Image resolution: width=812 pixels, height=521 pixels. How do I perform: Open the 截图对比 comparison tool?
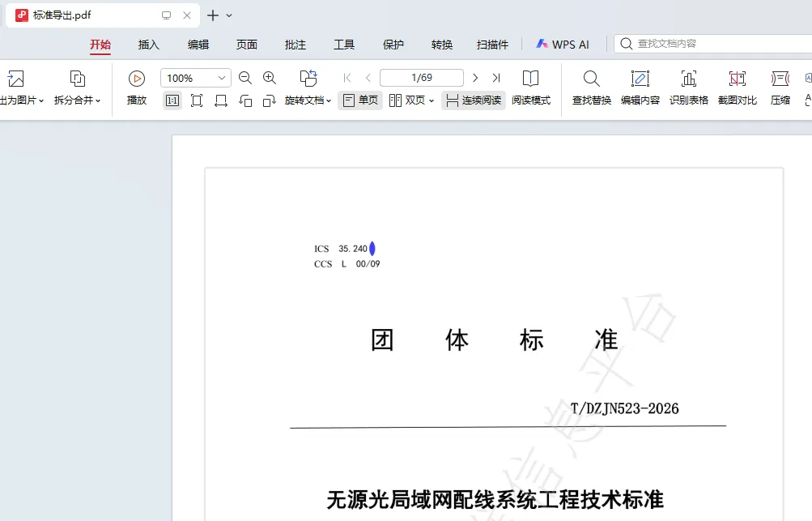pyautogui.click(x=738, y=88)
